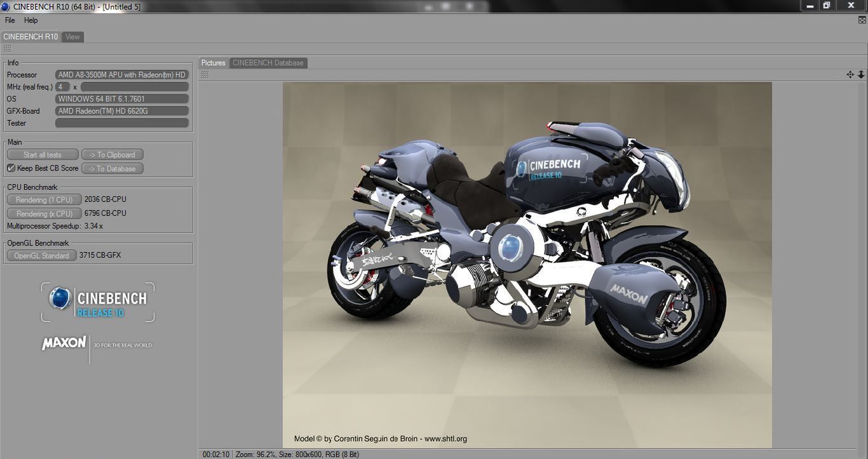
Task: Click the CINEBENCH application icon in title bar
Action: [6, 6]
